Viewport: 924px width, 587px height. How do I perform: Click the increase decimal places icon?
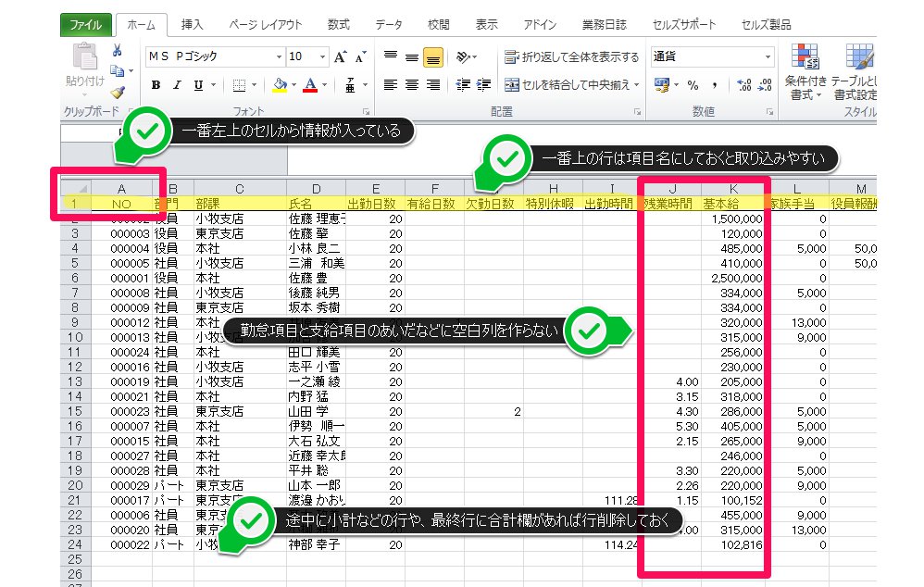click(743, 84)
